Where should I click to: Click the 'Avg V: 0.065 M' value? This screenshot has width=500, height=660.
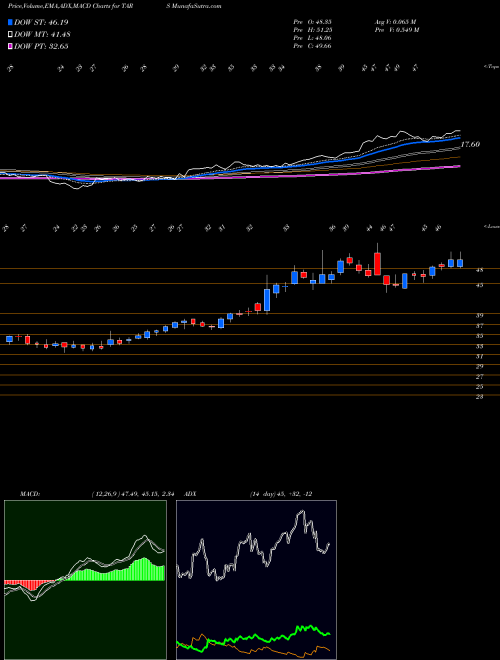point(395,22)
